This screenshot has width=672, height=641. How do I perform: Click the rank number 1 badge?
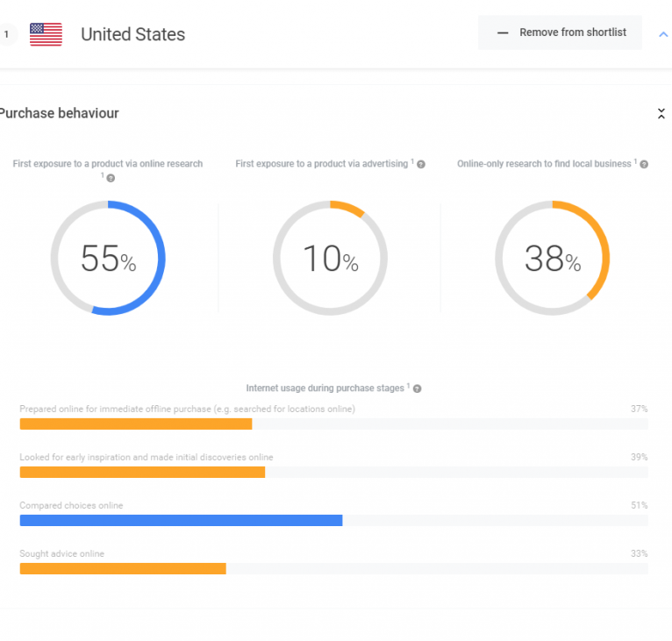[6, 34]
